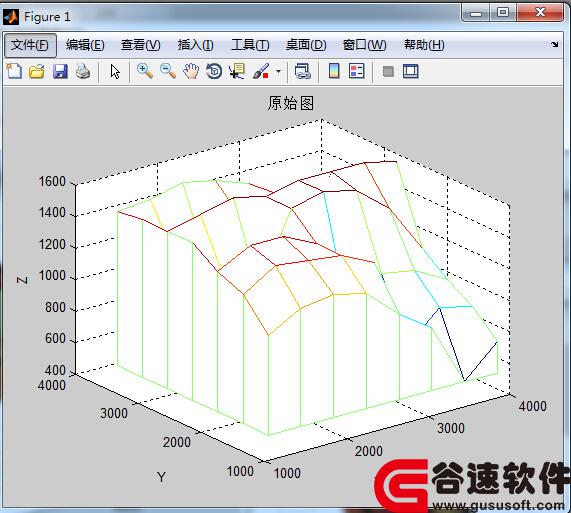571x513 pixels.
Task: Click the Link Plot icon
Action: coord(302,71)
